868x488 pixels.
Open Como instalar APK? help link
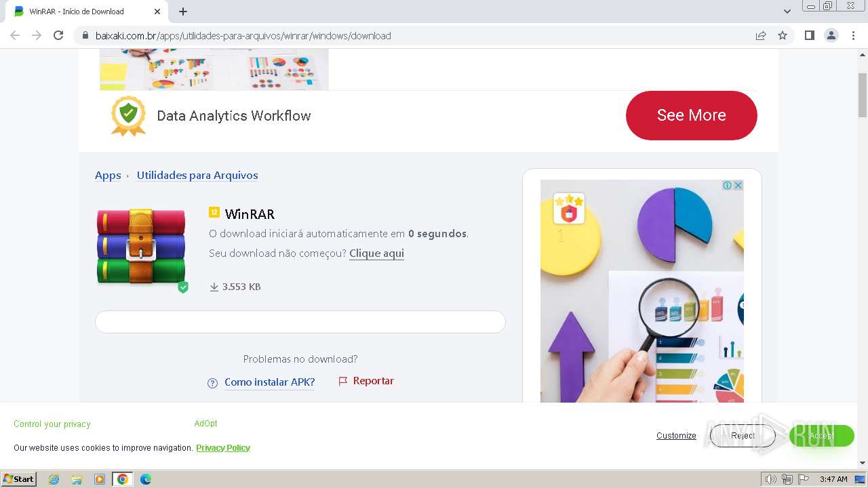point(270,382)
